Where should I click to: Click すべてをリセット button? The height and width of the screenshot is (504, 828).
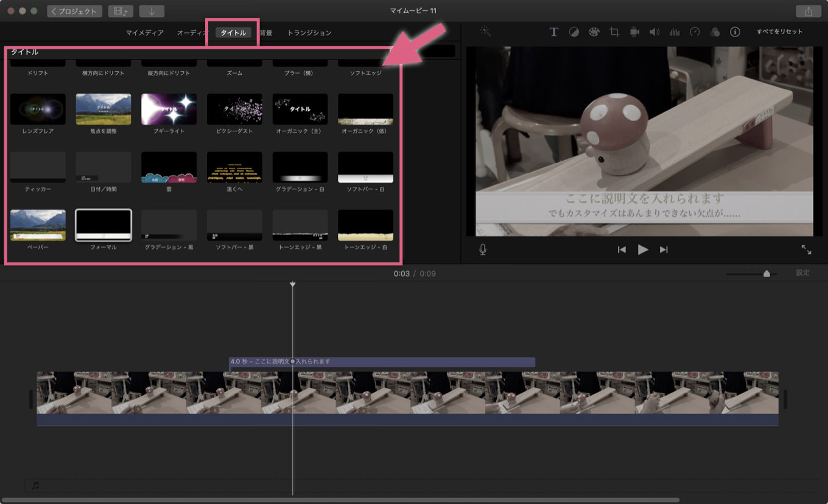coord(779,32)
